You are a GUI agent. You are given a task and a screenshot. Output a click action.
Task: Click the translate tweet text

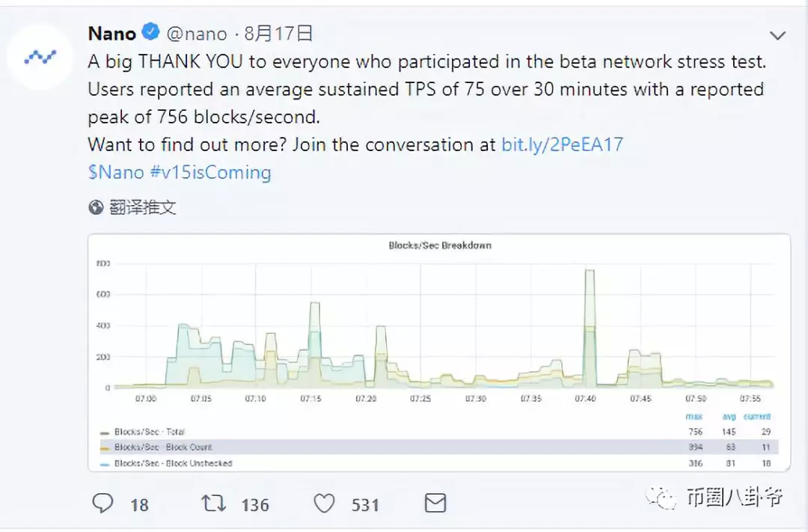tap(143, 207)
